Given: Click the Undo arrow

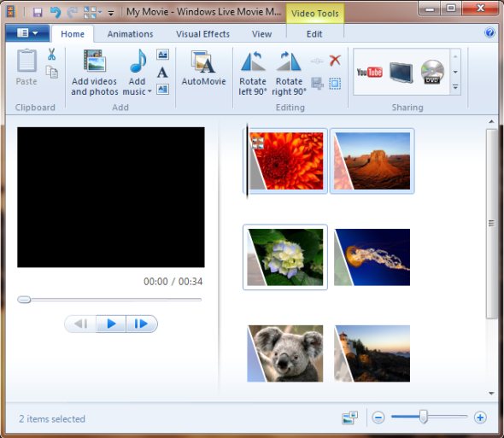Looking at the screenshot, I should [x=56, y=13].
